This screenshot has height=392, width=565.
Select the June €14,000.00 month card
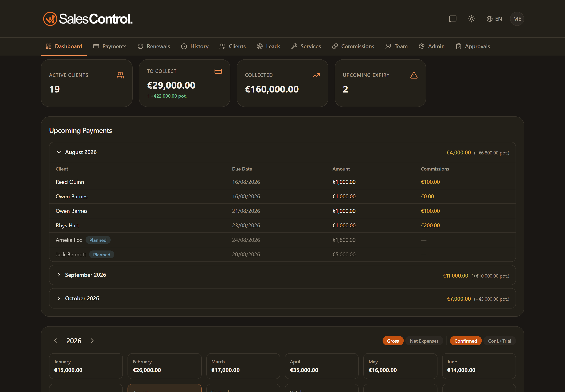(x=479, y=366)
